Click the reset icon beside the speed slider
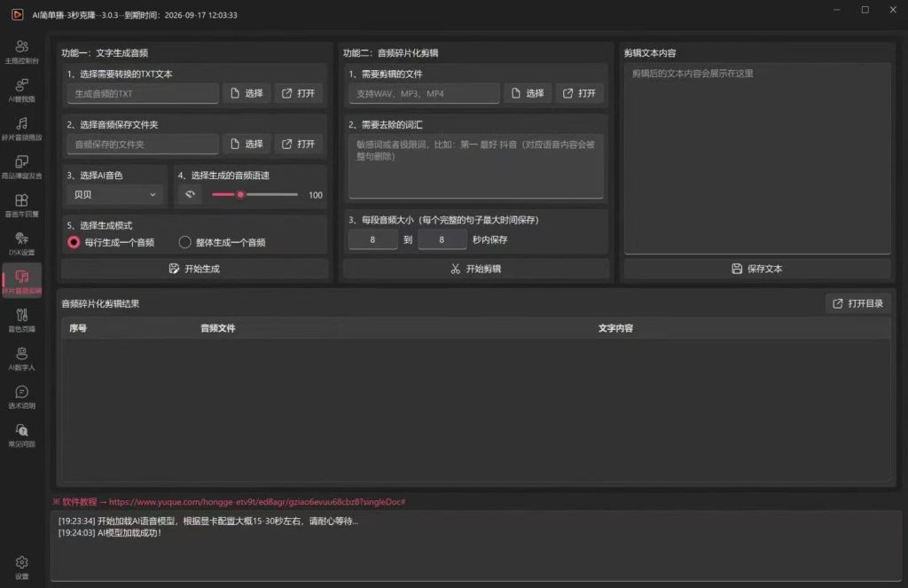908x588 pixels. tap(190, 194)
